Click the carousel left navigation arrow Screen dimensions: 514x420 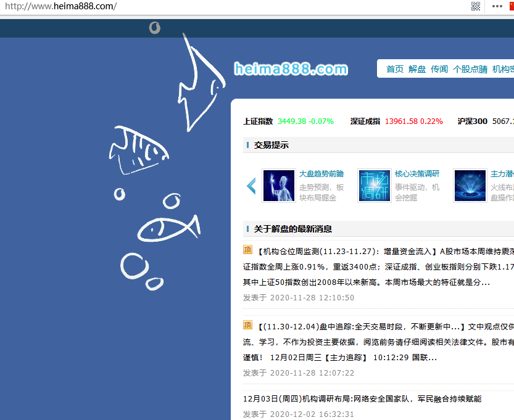pos(251,185)
